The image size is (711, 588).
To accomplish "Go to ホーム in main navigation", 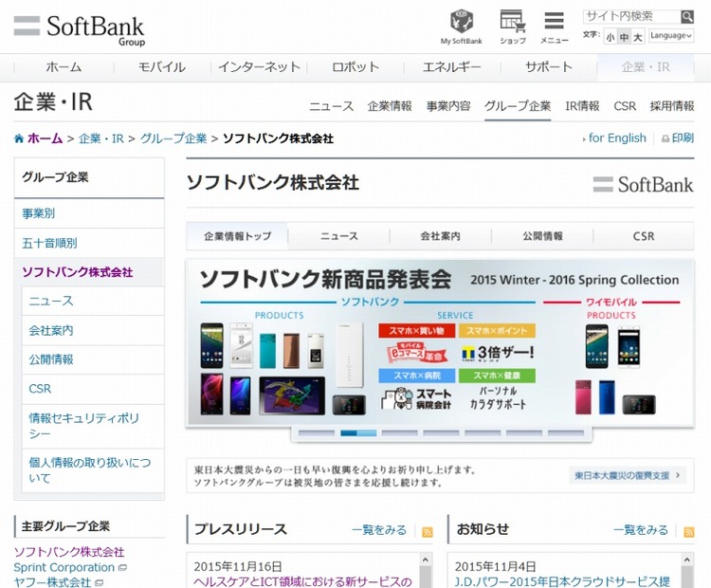I will click(x=64, y=67).
